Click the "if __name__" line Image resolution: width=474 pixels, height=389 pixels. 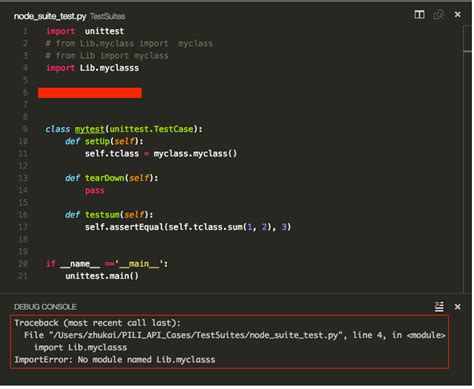(107, 264)
